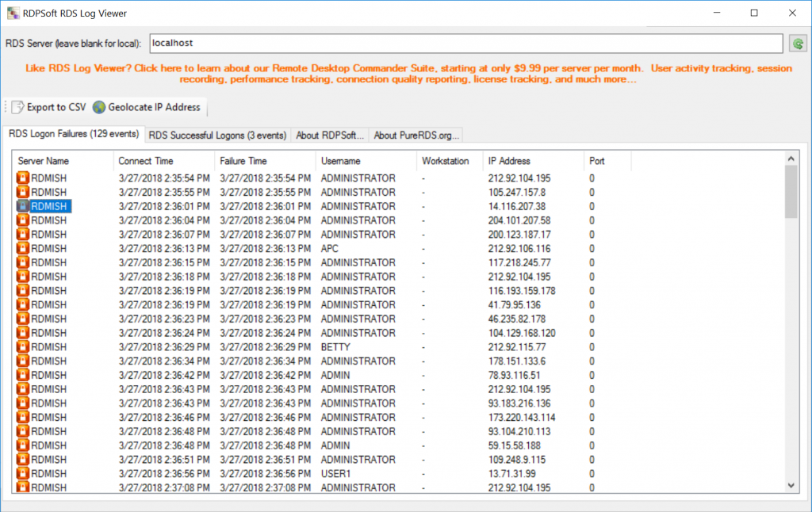812x512 pixels.
Task: Click the green refresh icon beside server field
Action: point(798,44)
